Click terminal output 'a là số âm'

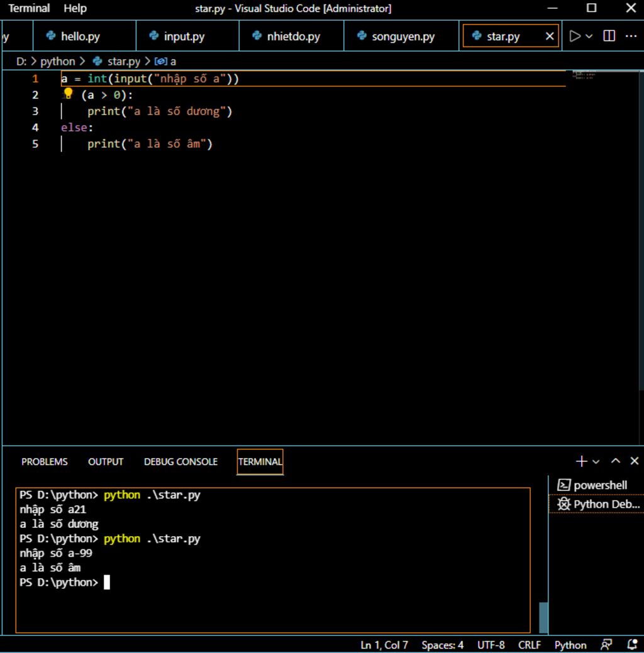(50, 568)
